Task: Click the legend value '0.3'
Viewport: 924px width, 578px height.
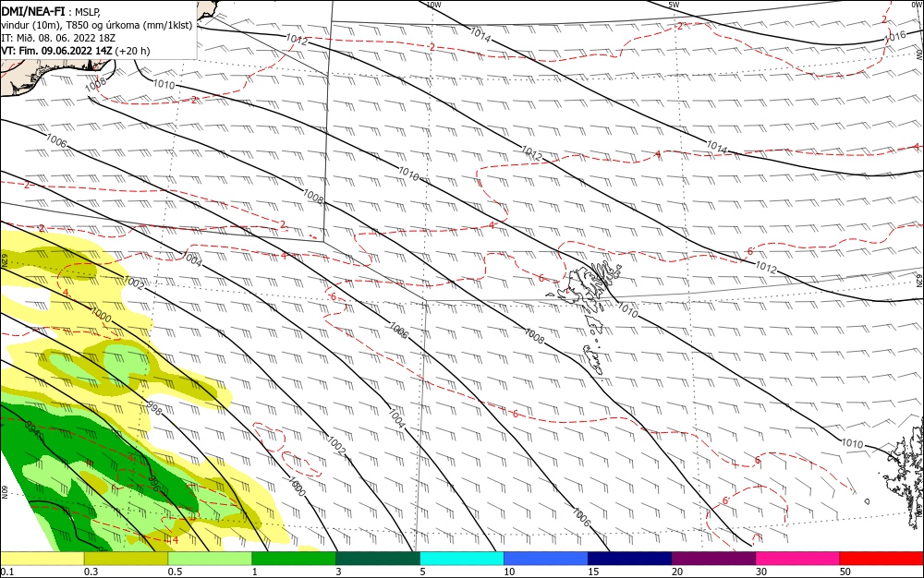Action: click(x=91, y=572)
